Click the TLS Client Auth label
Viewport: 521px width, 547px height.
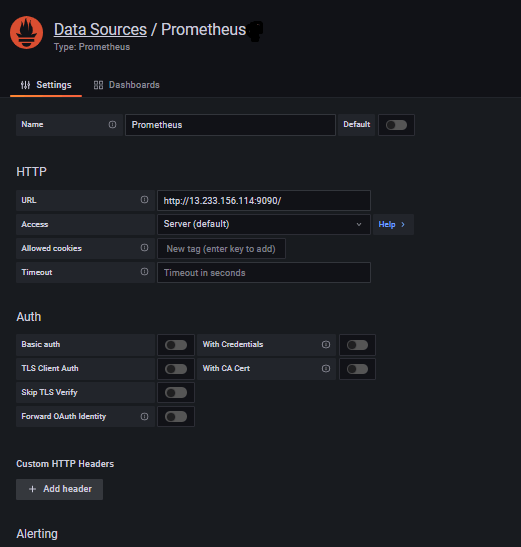[x=50, y=368]
